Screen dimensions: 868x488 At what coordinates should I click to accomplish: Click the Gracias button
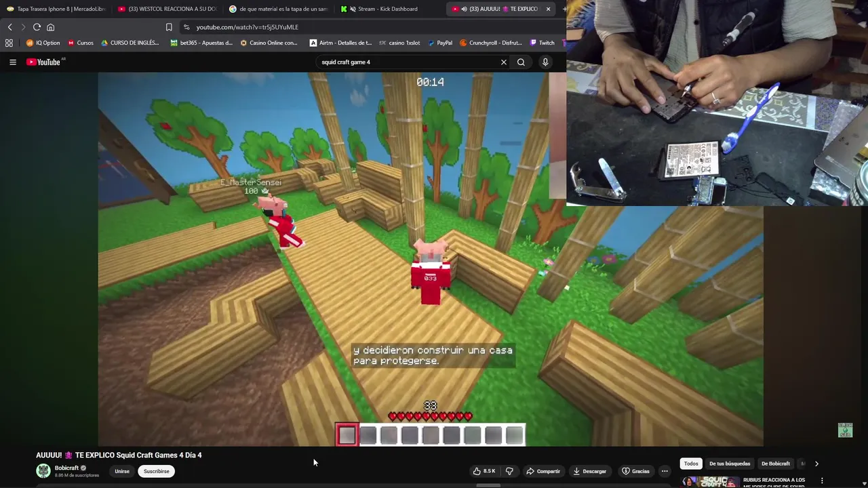coord(635,471)
